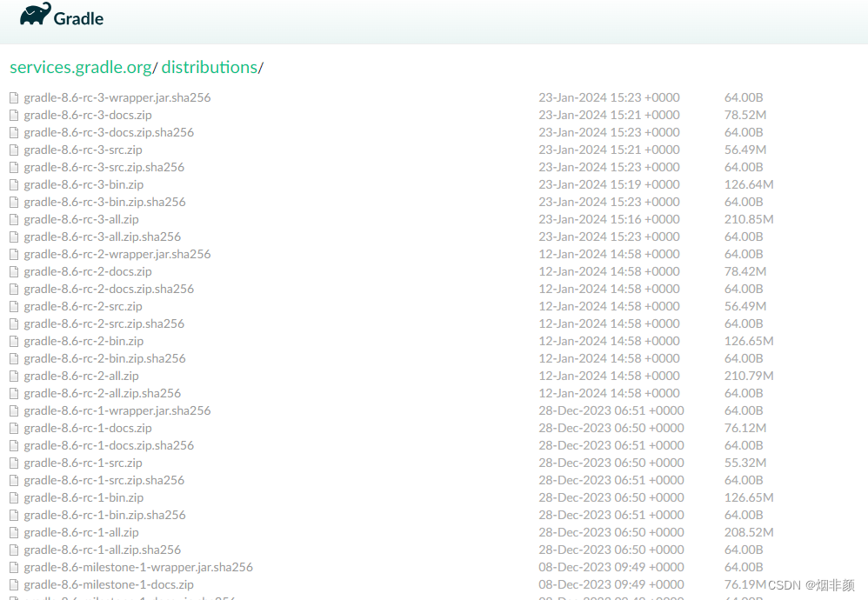Click file icon beside gradle-8.6-rc-2-docs.zip.sha256
Screen dimensions: 868x600
[15, 290]
